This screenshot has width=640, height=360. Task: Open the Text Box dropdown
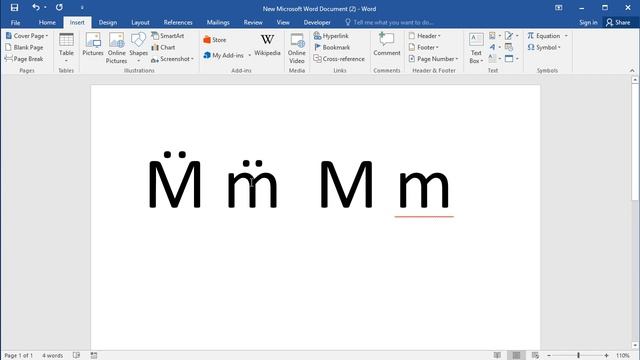pos(476,48)
